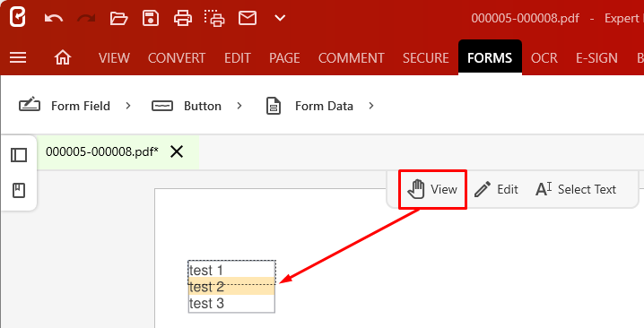This screenshot has width=644, height=328.
Task: Switch to the VIEW ribbon tab
Action: click(114, 58)
